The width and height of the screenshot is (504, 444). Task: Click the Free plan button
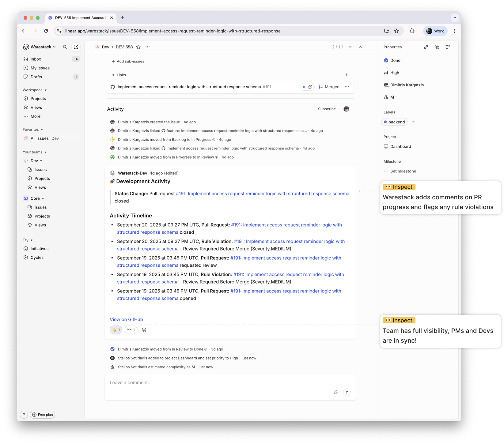point(42,415)
